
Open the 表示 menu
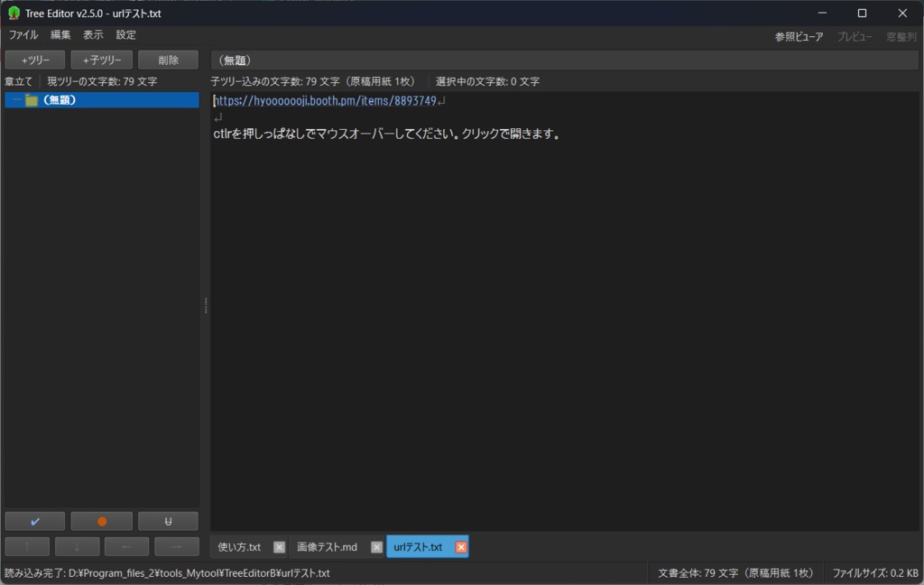pos(93,35)
